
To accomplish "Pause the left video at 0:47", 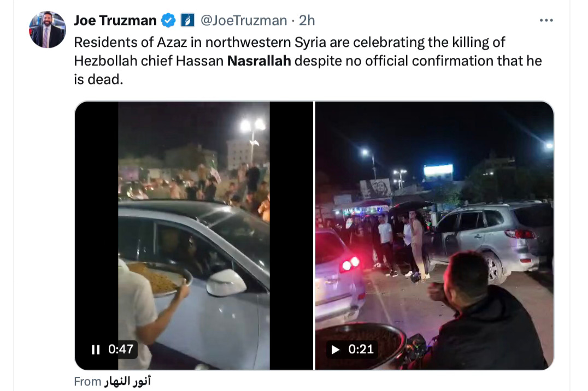I will pos(96,349).
